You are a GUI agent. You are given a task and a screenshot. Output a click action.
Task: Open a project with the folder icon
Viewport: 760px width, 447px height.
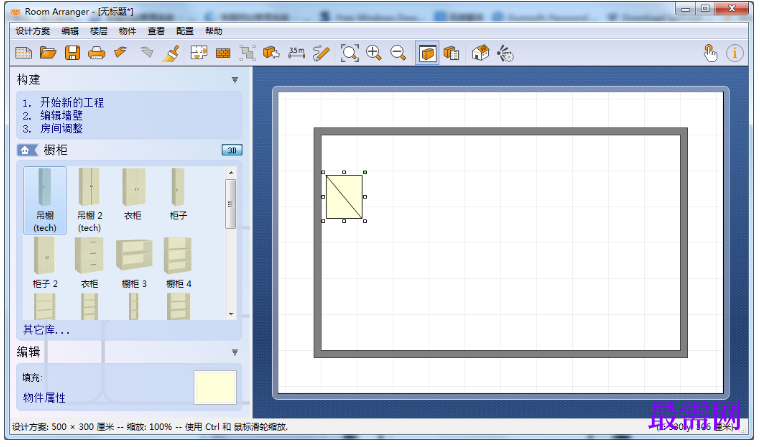[x=48, y=52]
